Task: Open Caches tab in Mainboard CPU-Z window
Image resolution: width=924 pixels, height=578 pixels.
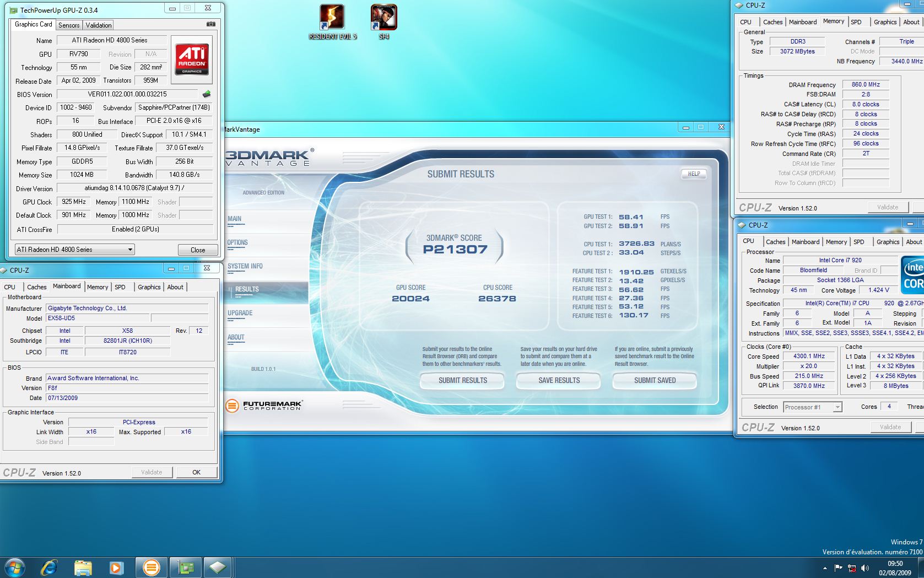Action: pyautogui.click(x=36, y=287)
